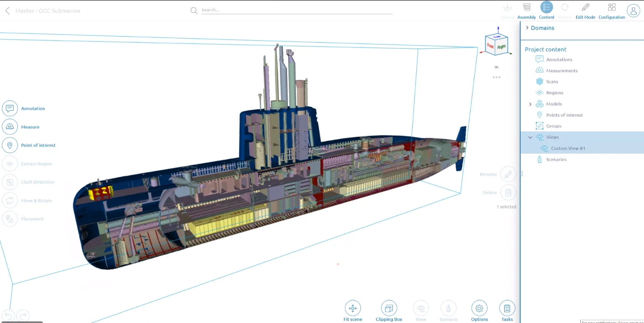Rename the selected view
Image resolution: width=644 pixels, height=323 pixels.
(508, 174)
